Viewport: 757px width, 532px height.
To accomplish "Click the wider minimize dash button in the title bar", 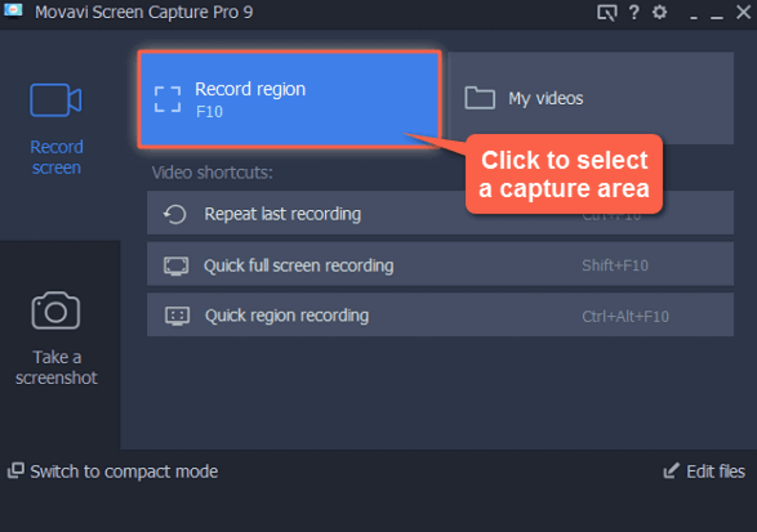I will coord(717,17).
